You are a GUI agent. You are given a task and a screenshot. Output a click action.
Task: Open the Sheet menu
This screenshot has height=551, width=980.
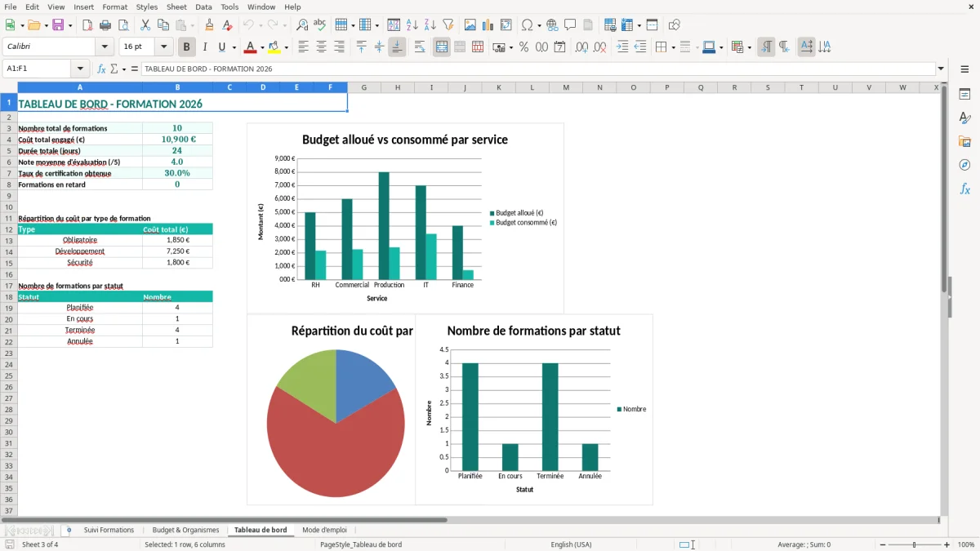176,7
